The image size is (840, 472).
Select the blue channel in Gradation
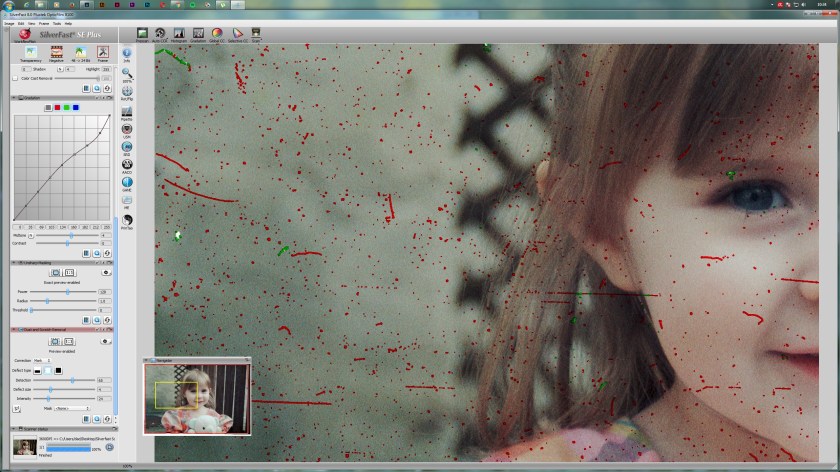(75, 107)
